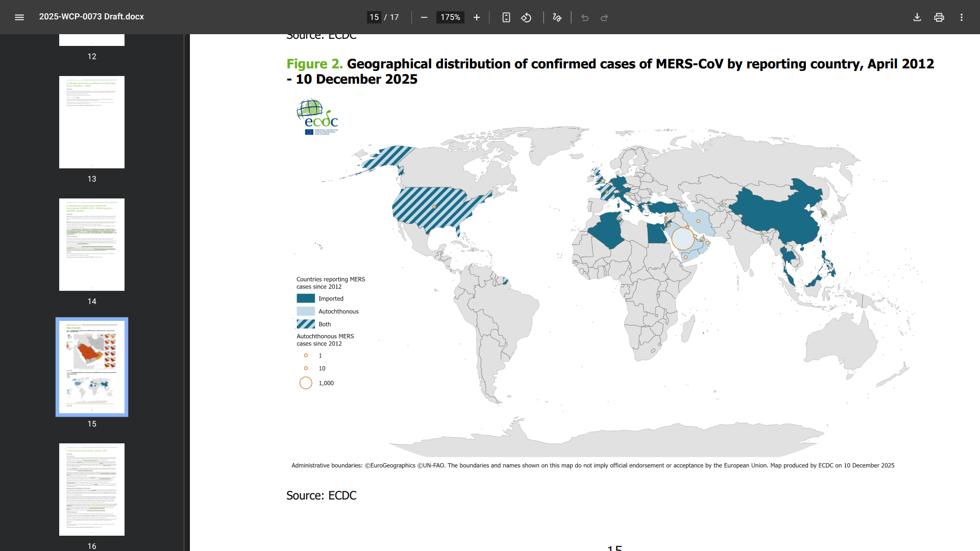
Task: Click the dark teal Imported legend swatch
Action: click(306, 298)
